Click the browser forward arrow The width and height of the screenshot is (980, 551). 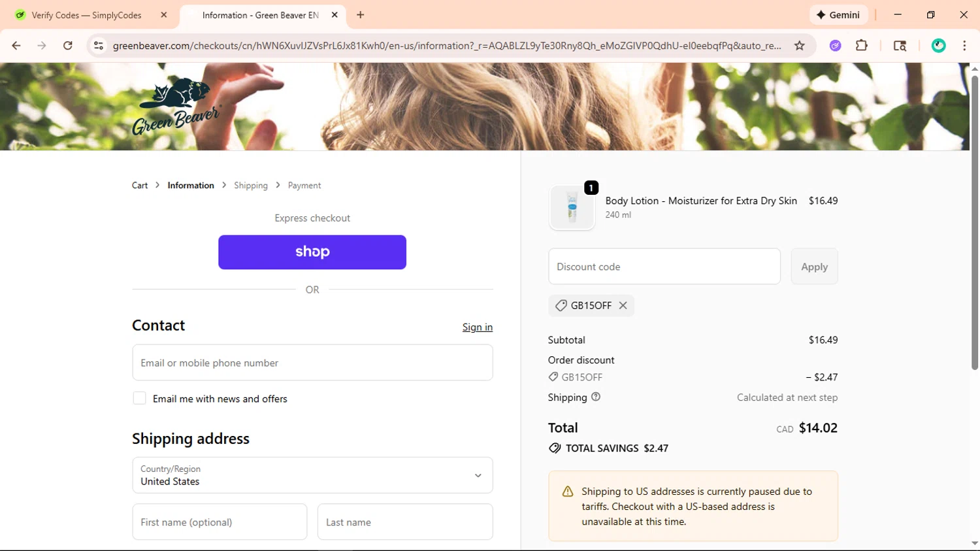tap(42, 46)
